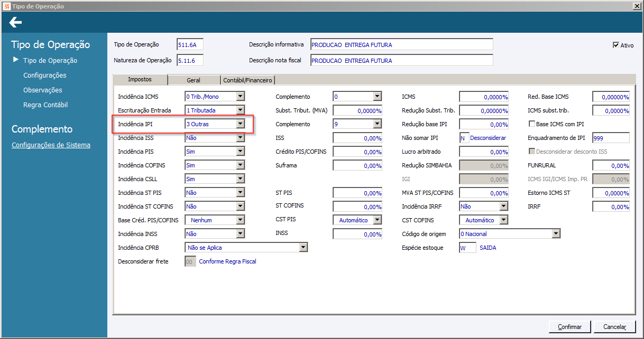This screenshot has width=644, height=339.
Task: Click the app icon in title bar
Action: 6,6
